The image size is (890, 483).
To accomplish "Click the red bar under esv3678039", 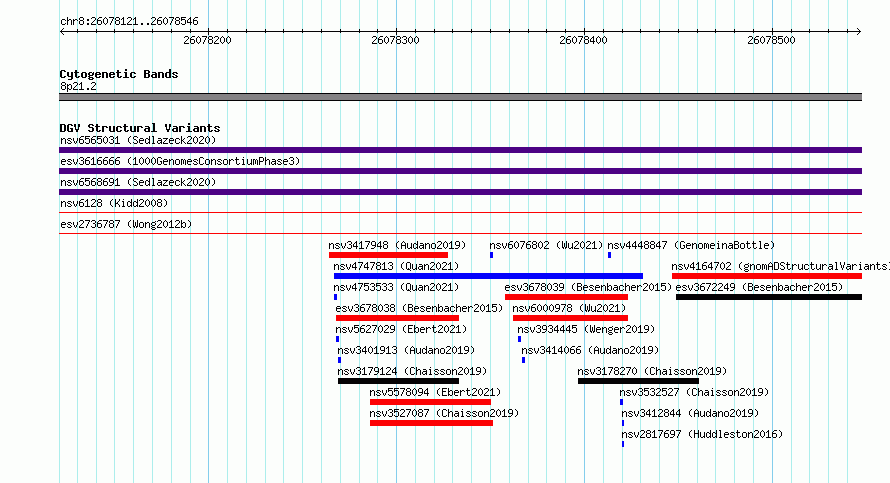I will (x=566, y=297).
